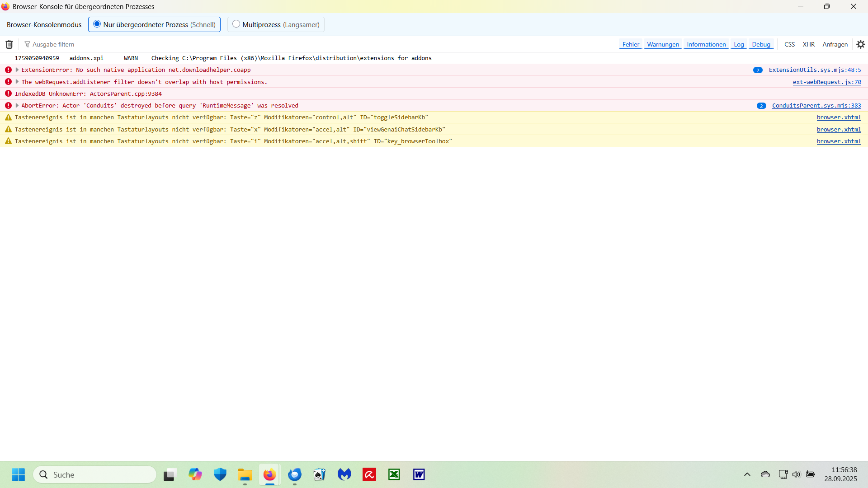Screen dimensions: 868x488
Task: Expand the webRequest.addListener error entry
Action: [x=17, y=82]
